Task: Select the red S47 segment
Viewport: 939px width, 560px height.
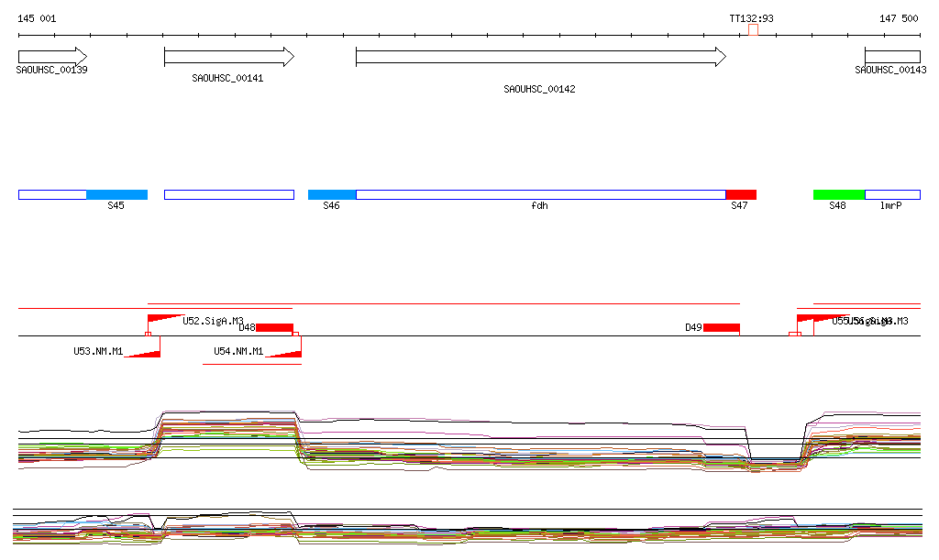Action: click(741, 194)
